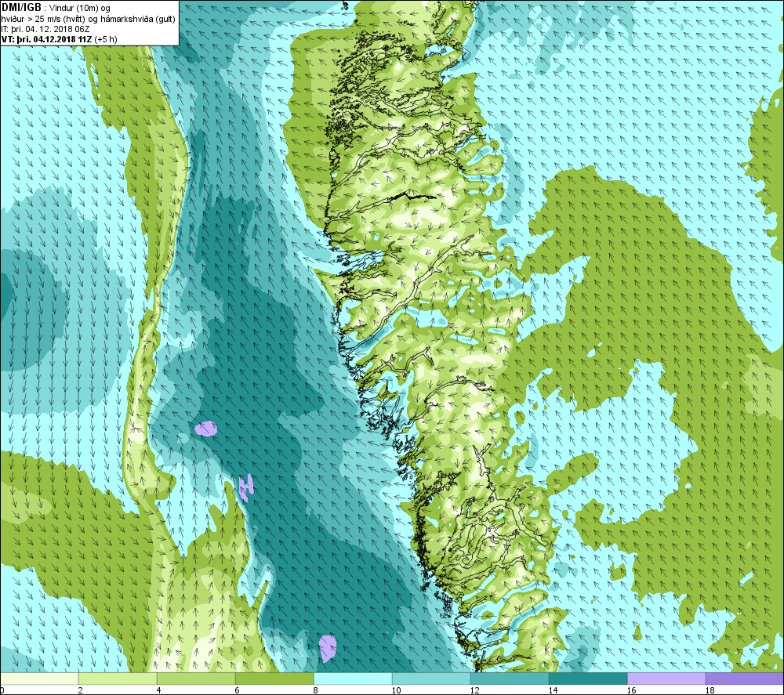
Task: Click the legend scale label "12"
Action: point(474,690)
